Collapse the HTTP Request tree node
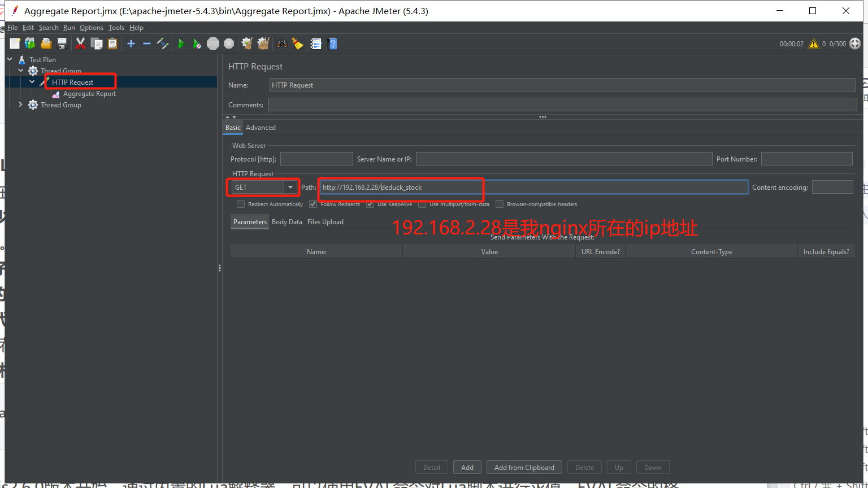The width and height of the screenshot is (868, 488). [32, 82]
